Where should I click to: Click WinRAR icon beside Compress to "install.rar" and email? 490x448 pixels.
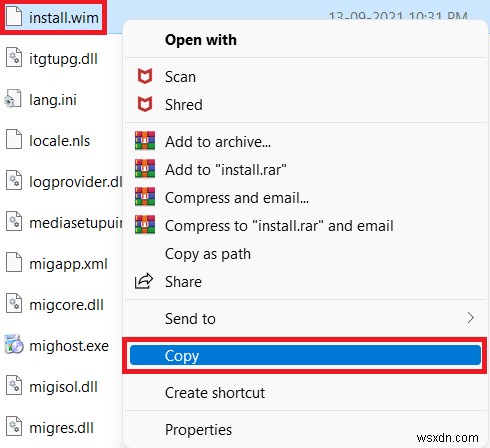(145, 224)
